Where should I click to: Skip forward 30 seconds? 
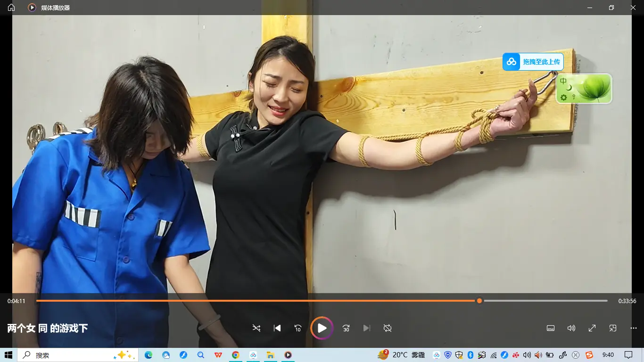coord(346,328)
